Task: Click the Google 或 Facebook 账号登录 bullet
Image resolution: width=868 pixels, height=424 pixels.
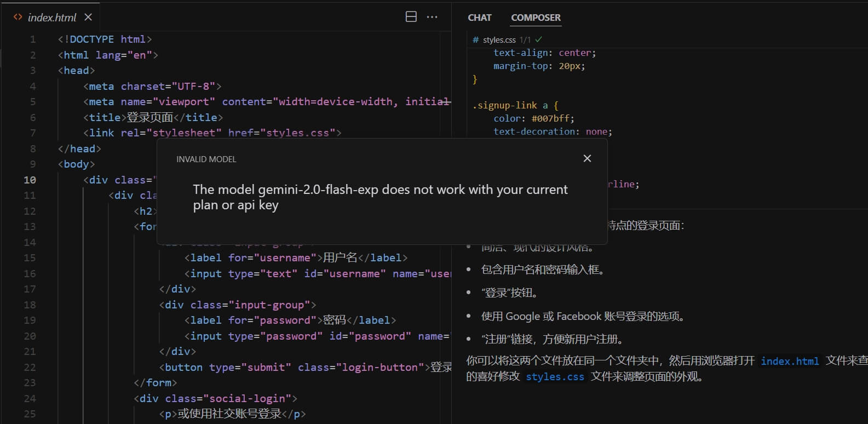Action: click(583, 316)
